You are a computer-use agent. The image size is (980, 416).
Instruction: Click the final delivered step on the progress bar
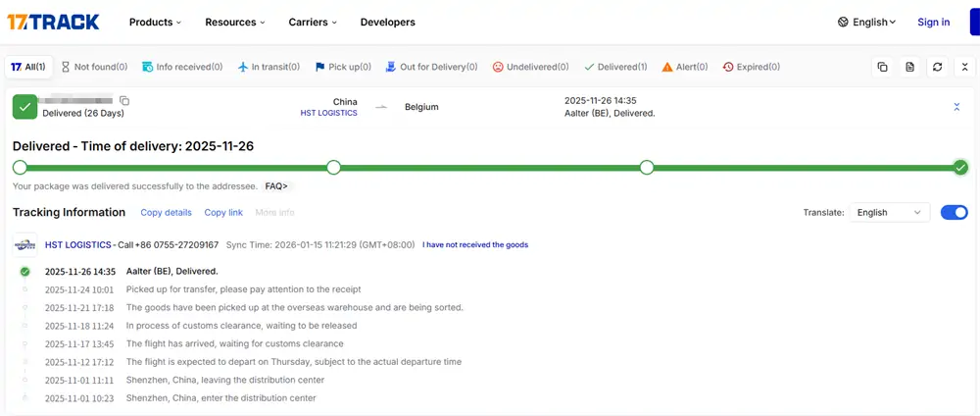click(x=960, y=167)
